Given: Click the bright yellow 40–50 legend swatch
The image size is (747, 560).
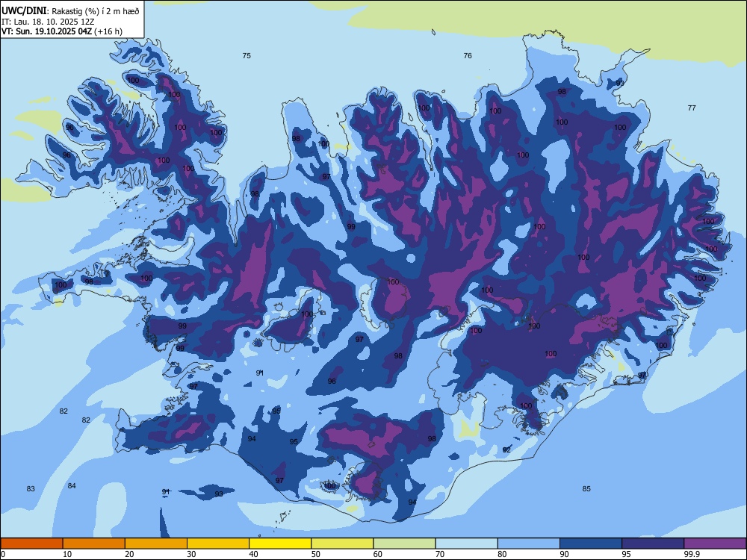Looking at the screenshot, I should 280,544.
